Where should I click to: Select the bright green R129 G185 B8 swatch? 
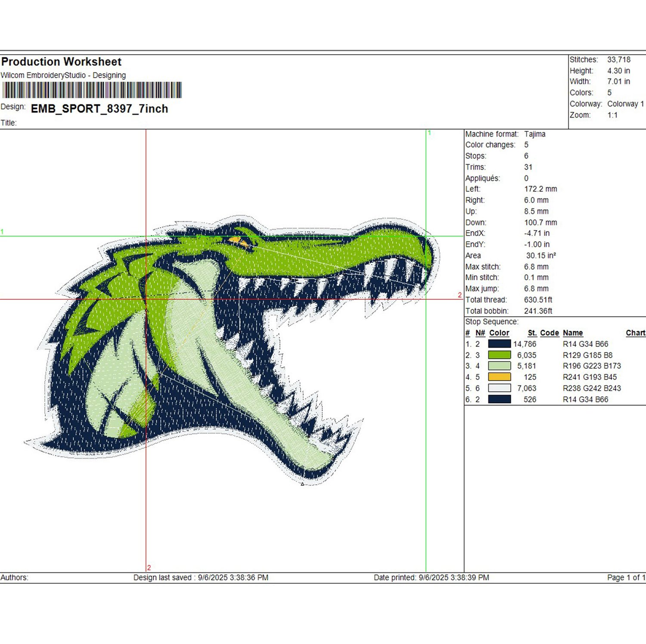[499, 355]
